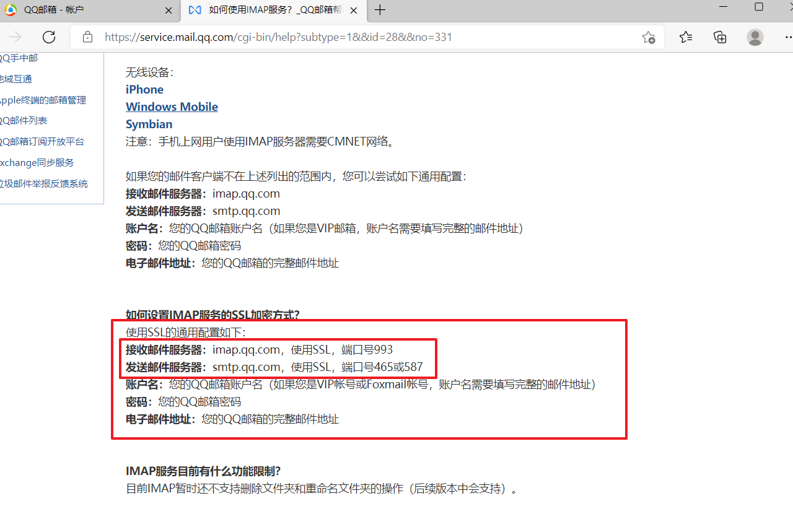Image resolution: width=793 pixels, height=532 pixels.
Task: Click the greyed forward navigation arrow
Action: coord(15,37)
